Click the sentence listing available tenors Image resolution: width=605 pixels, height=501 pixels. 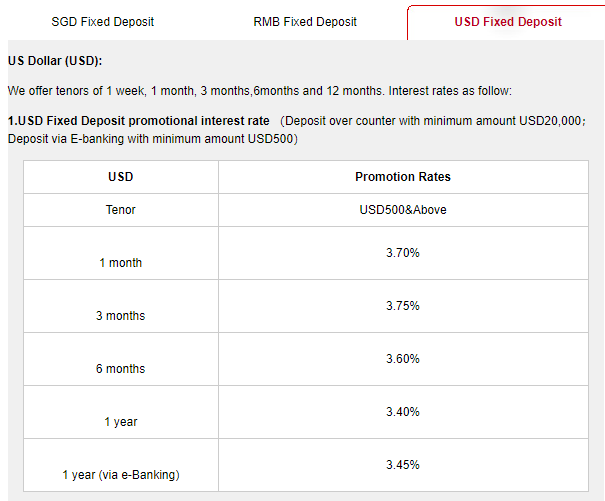(x=259, y=91)
